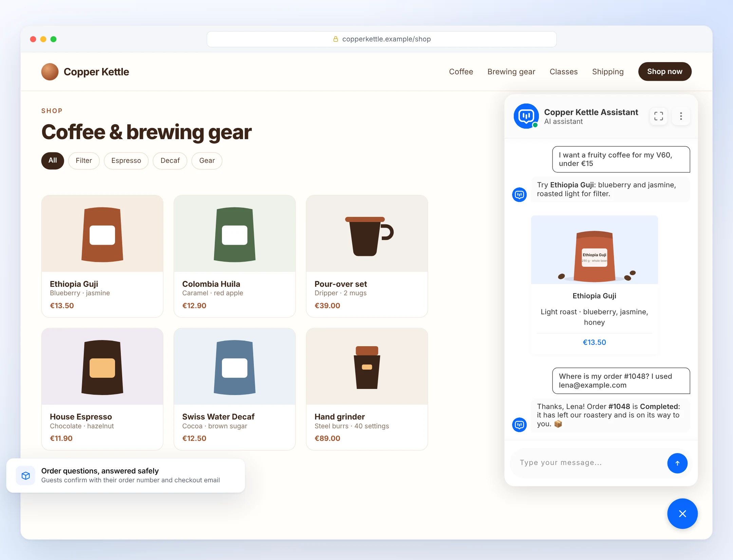
Task: Select the All filter chip
Action: (53, 161)
